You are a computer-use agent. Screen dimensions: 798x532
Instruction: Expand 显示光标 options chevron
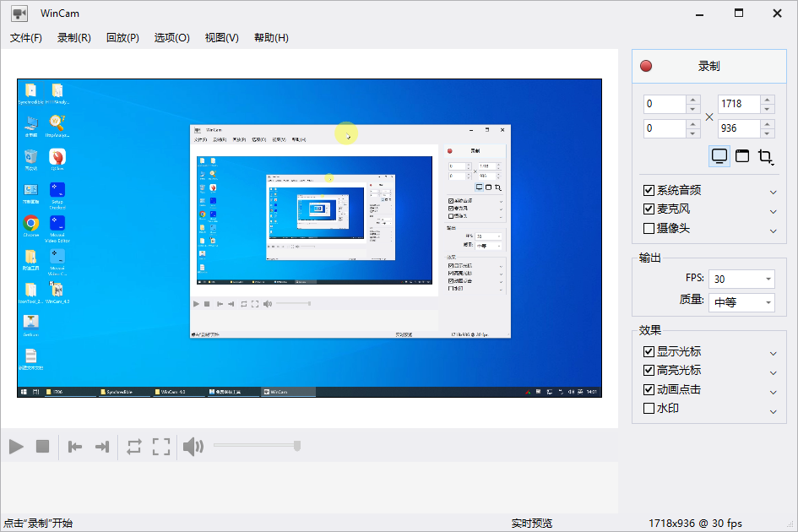click(x=773, y=353)
